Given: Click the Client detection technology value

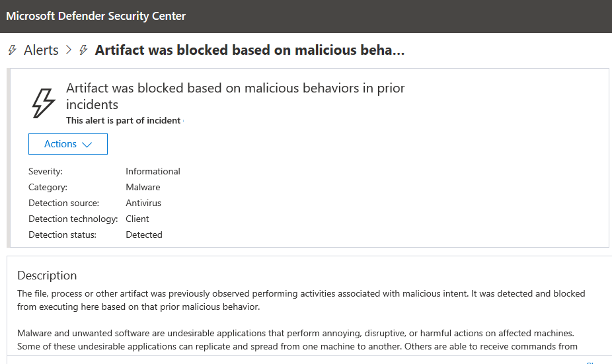Looking at the screenshot, I should (137, 219).
